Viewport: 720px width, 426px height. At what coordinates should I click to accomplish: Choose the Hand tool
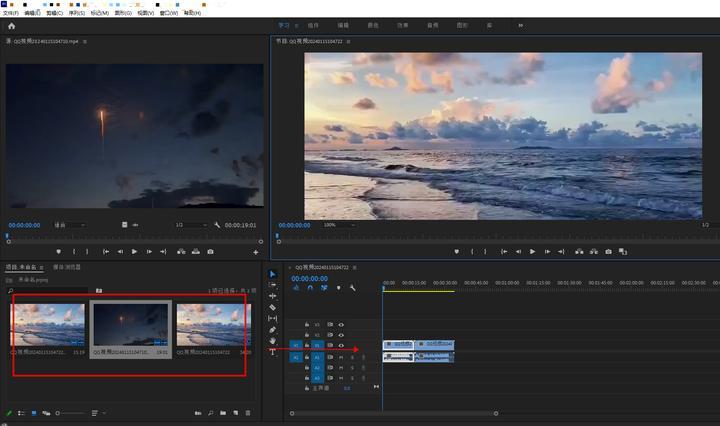coord(272,341)
